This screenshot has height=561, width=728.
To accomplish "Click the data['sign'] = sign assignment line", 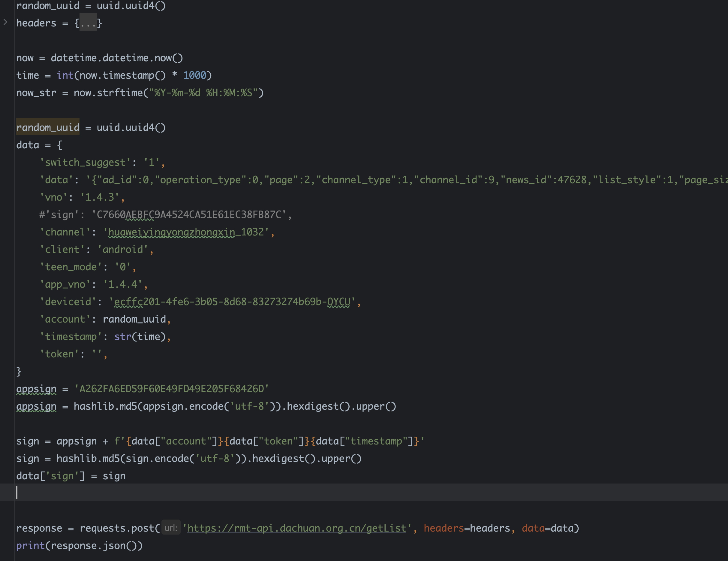I will [71, 476].
